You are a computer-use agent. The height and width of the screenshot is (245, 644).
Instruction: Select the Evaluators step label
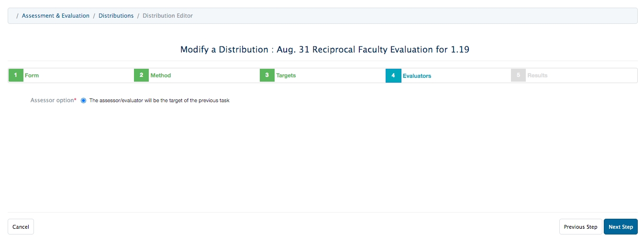click(x=417, y=75)
